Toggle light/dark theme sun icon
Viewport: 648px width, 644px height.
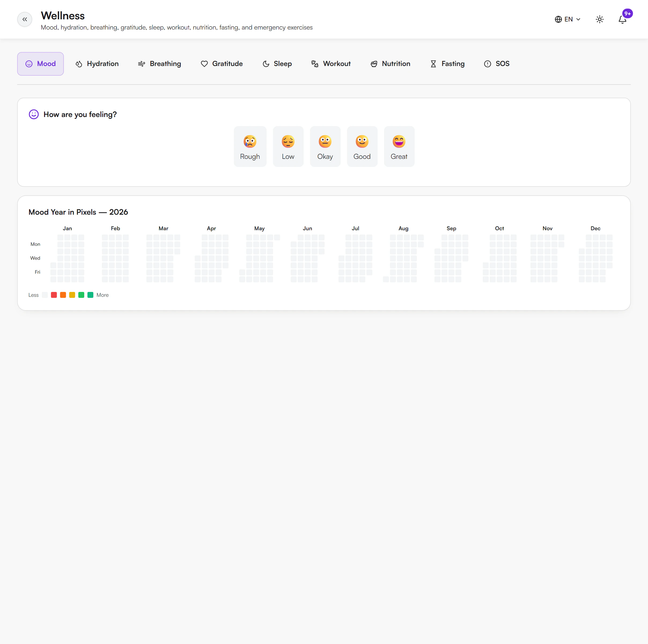click(x=599, y=20)
